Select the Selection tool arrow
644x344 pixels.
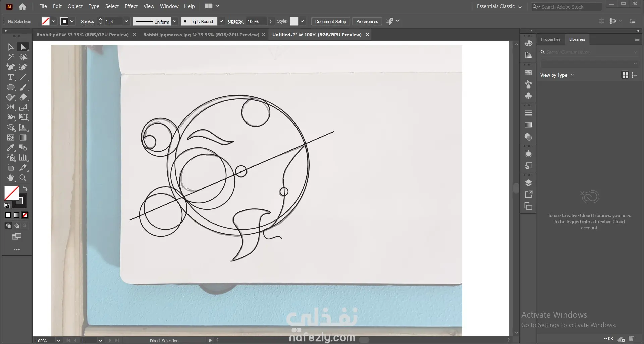11,47
